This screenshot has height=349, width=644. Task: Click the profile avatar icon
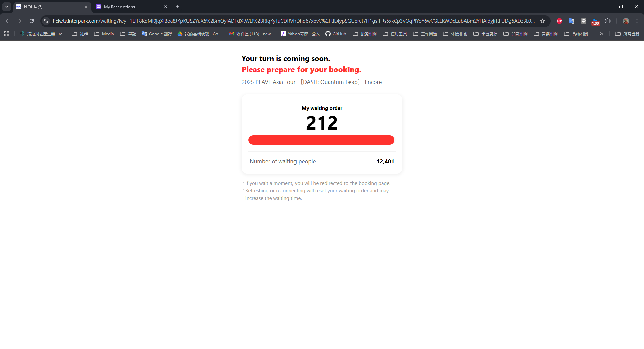tap(626, 21)
